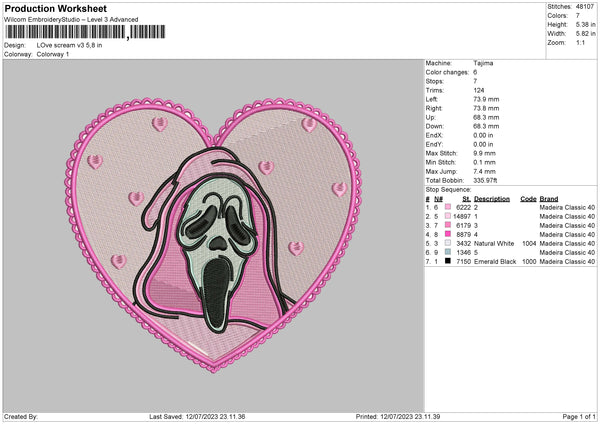The image size is (600, 424).
Task: Click the code '1004' in row 5
Action: coord(529,243)
